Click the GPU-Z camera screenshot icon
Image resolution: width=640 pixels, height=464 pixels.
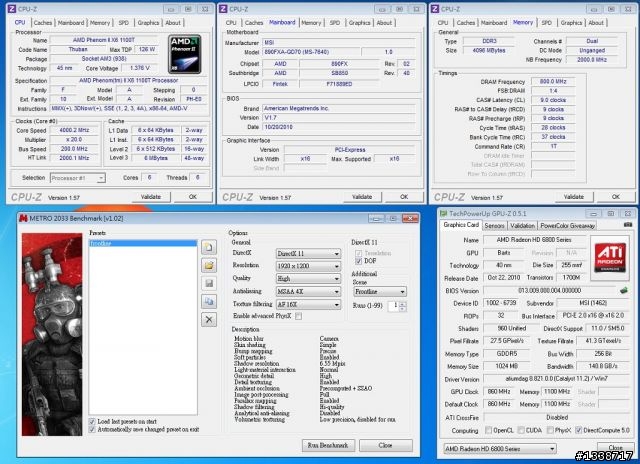pos(628,225)
